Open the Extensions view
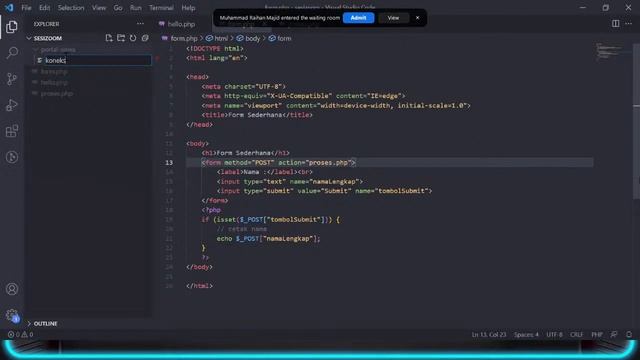640x360 pixels. pos(12,131)
